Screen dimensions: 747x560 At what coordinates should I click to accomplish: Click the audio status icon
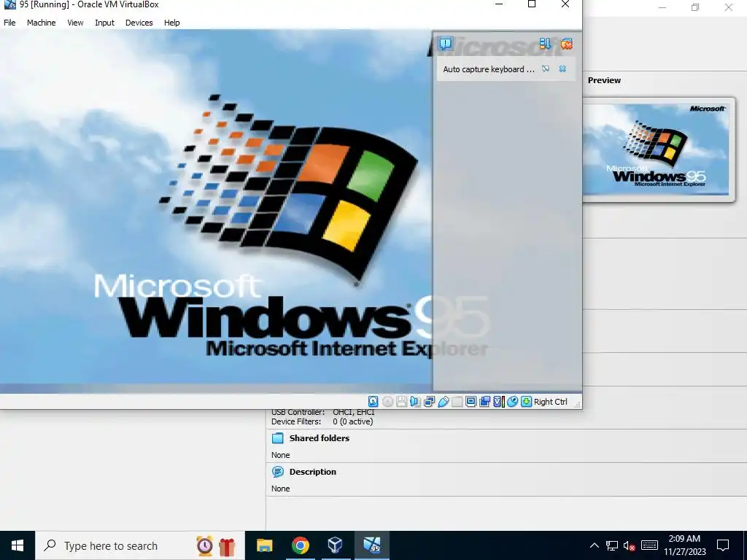click(x=415, y=402)
